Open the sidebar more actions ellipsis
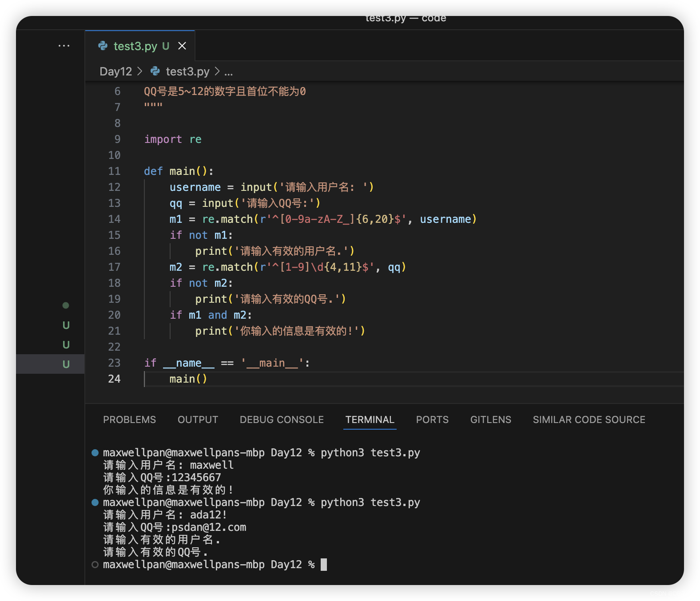This screenshot has width=700, height=601. (64, 46)
